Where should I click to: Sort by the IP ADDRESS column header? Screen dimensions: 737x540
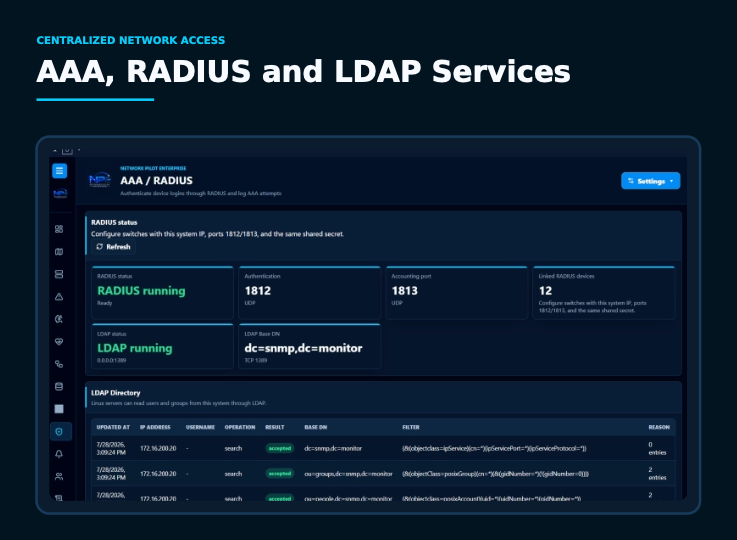click(155, 427)
